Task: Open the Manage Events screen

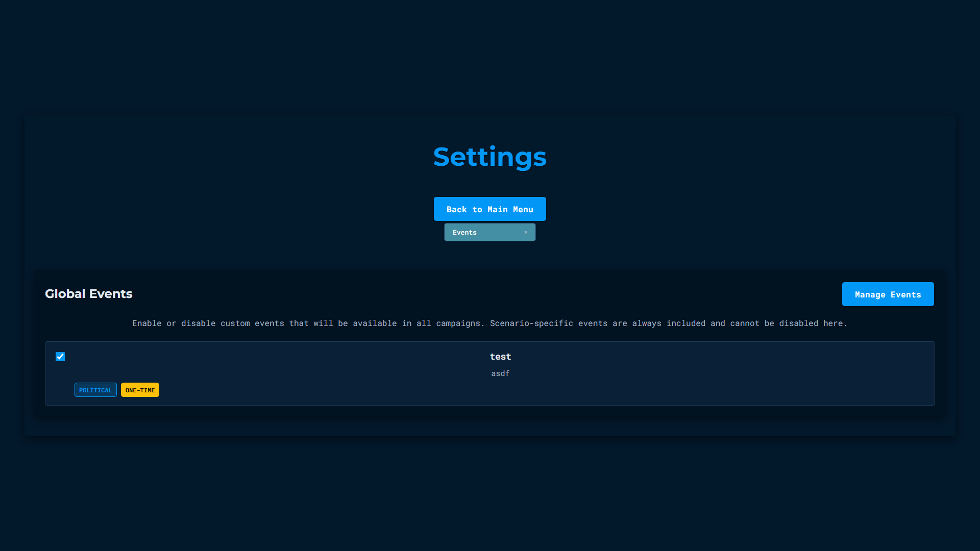Action: coord(888,294)
